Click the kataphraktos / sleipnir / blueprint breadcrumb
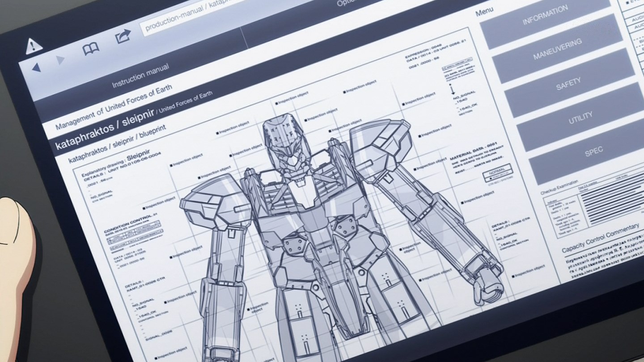Viewport: 644px width, 362px height. coord(117,144)
